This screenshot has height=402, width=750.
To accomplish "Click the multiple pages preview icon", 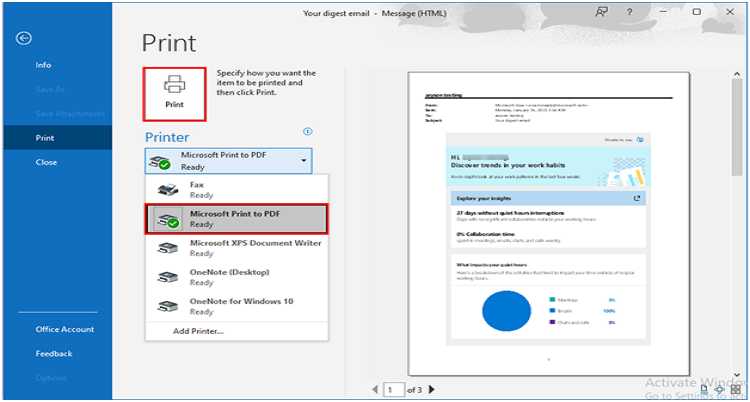I will click(735, 390).
